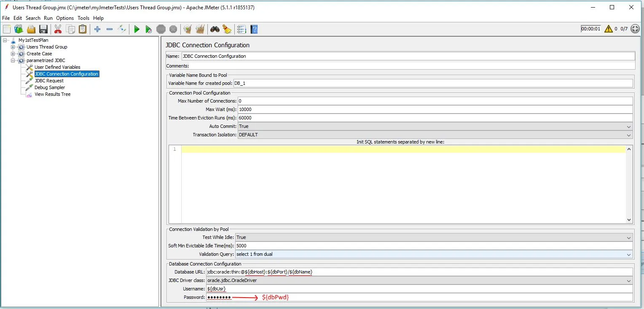Open Help using the question mark icon
Screen dimensions: 644x309
[x=254, y=29]
